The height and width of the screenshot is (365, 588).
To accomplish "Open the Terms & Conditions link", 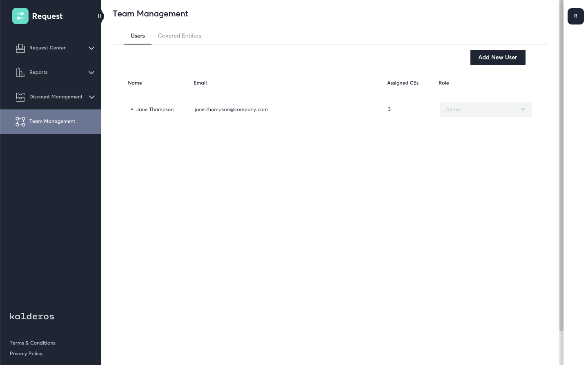I will pyautogui.click(x=33, y=343).
